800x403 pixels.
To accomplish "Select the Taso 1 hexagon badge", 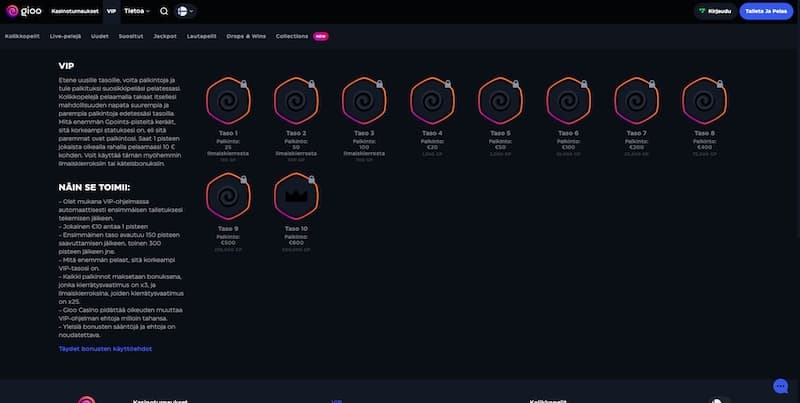I will click(x=228, y=101).
